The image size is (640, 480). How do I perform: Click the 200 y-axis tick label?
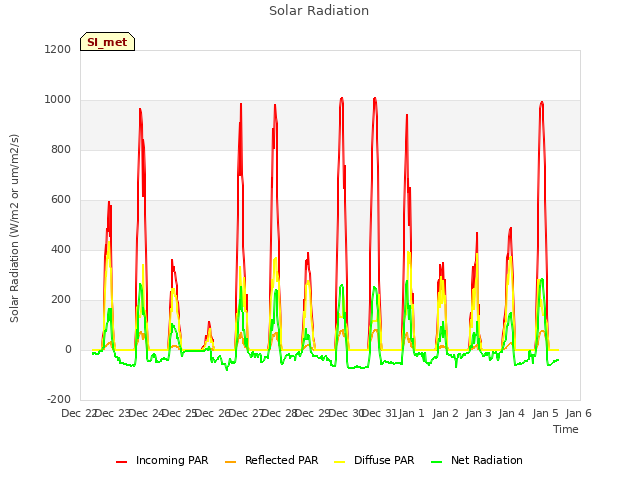point(61,300)
